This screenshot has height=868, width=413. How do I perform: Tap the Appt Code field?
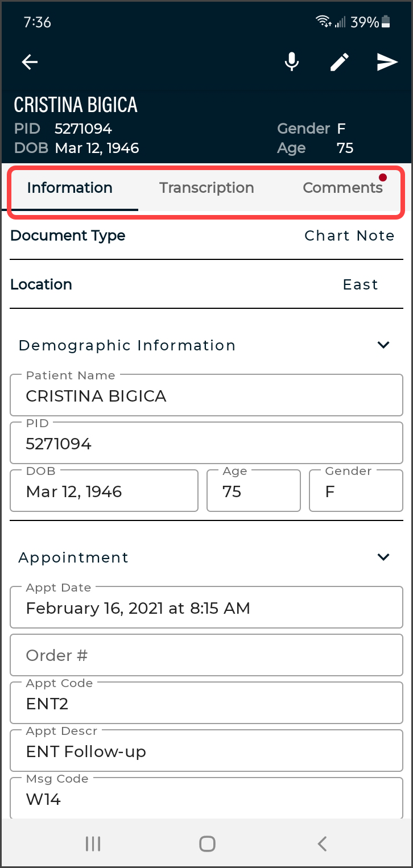[x=206, y=703]
